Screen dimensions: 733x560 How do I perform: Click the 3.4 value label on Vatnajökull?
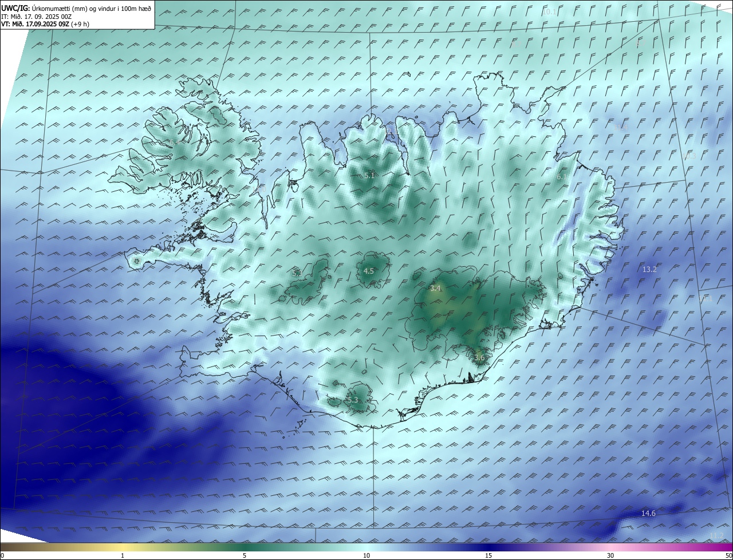435,289
